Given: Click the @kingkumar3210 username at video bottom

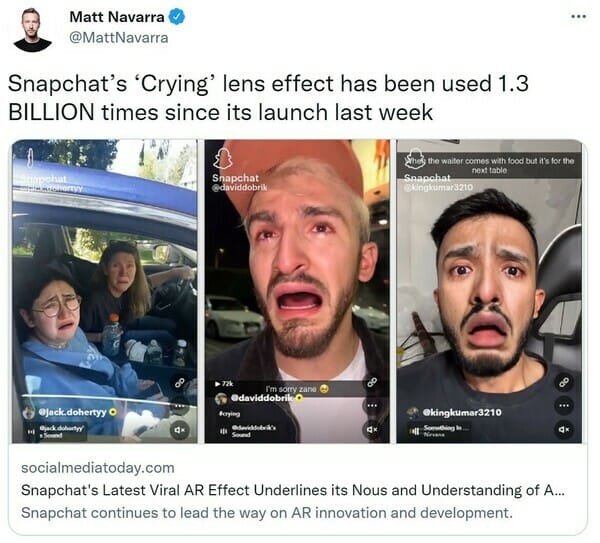Looking at the screenshot, I should [462, 412].
